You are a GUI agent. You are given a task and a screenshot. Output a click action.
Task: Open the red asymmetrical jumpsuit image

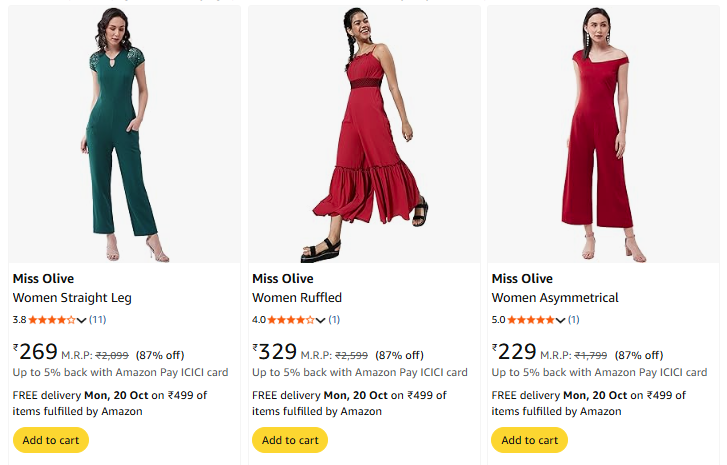click(x=603, y=135)
